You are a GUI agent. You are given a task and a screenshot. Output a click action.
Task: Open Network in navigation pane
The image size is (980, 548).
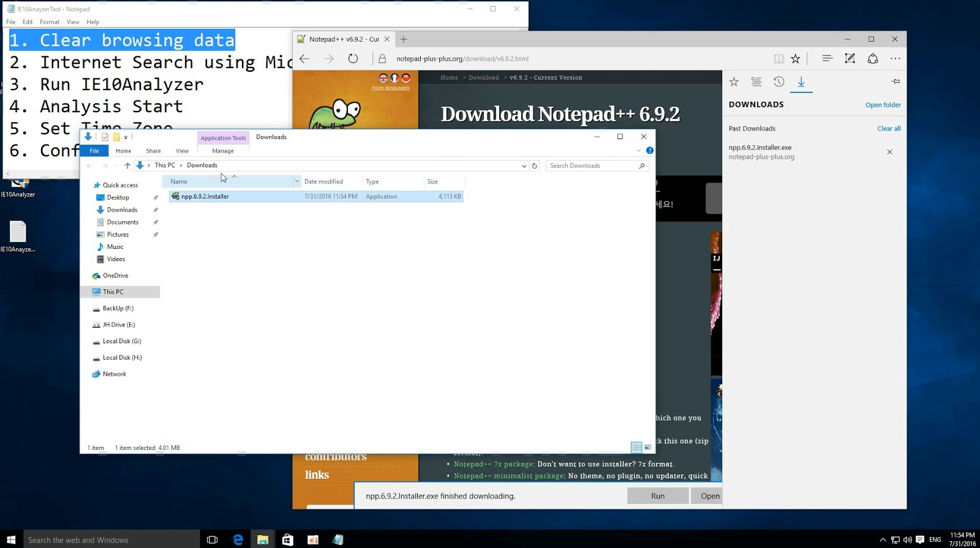tap(114, 374)
